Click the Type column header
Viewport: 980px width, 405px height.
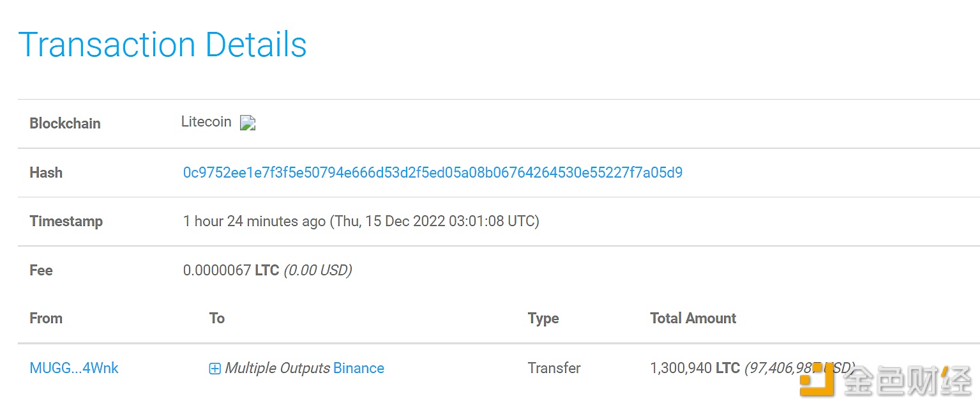click(x=543, y=318)
